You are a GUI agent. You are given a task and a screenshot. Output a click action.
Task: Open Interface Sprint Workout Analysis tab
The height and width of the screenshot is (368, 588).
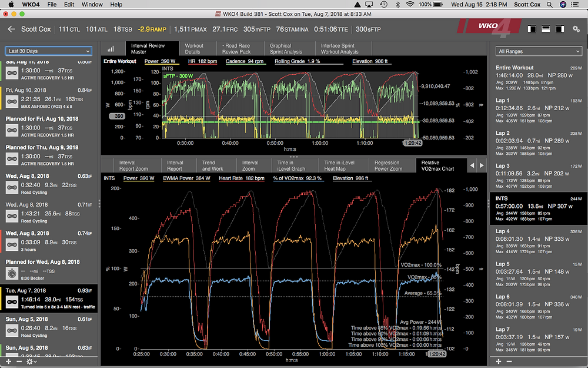pyautogui.click(x=343, y=49)
